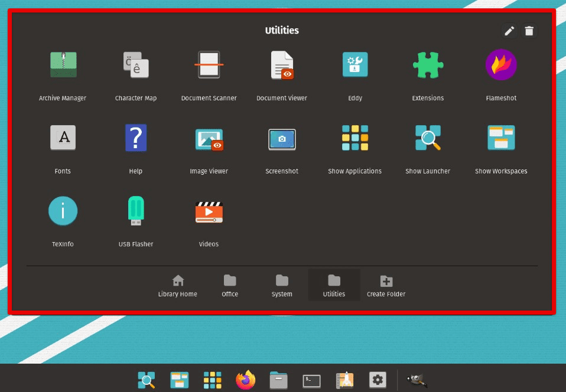Delete the folder using the trash icon
566x392 pixels.
coord(529,31)
